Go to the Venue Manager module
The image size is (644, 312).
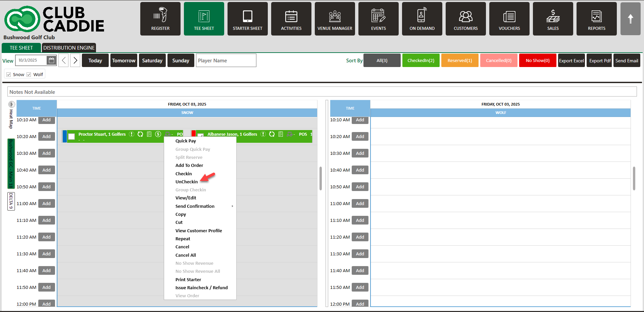tap(335, 19)
